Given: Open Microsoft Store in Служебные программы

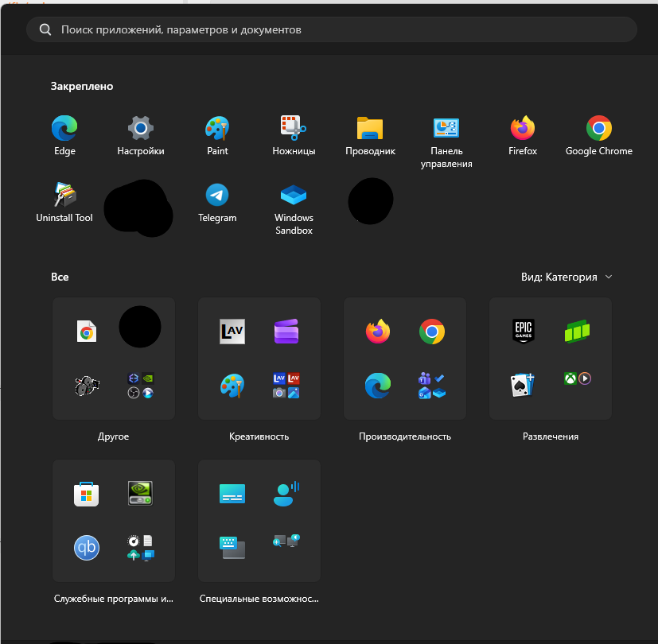Looking at the screenshot, I should tap(87, 495).
